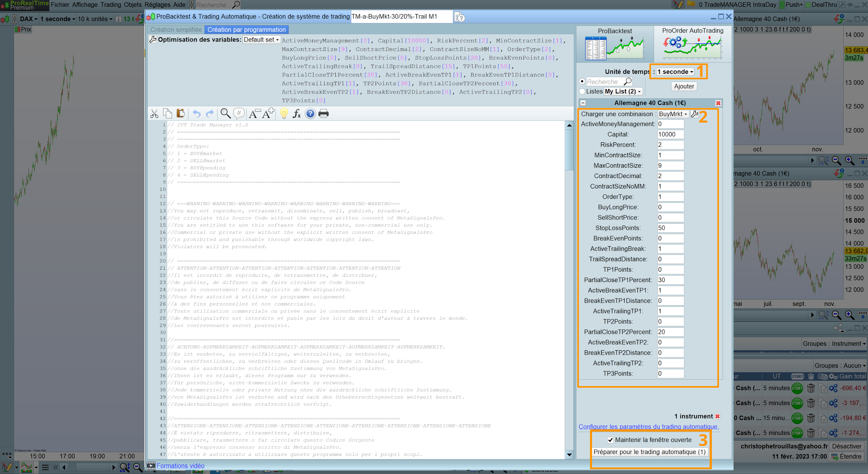868x474 pixels.
Task: Open gear settings for -194,80 € row
Action: (x=833, y=418)
